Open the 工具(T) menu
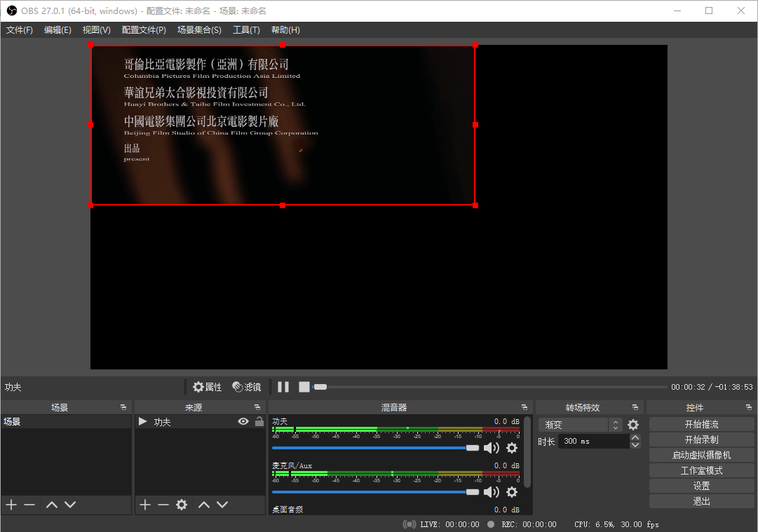This screenshot has height=532, width=758. (x=246, y=30)
